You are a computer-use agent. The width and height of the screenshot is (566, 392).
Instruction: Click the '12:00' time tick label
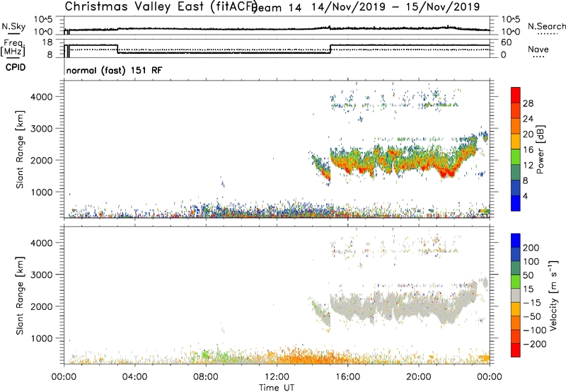[x=277, y=377]
